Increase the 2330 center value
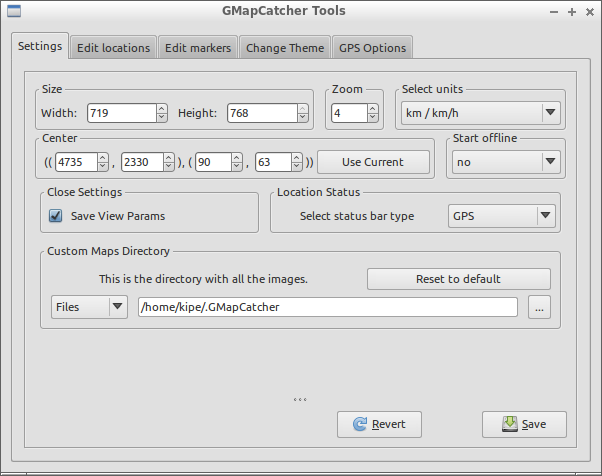This screenshot has height=476, width=602. [169, 158]
